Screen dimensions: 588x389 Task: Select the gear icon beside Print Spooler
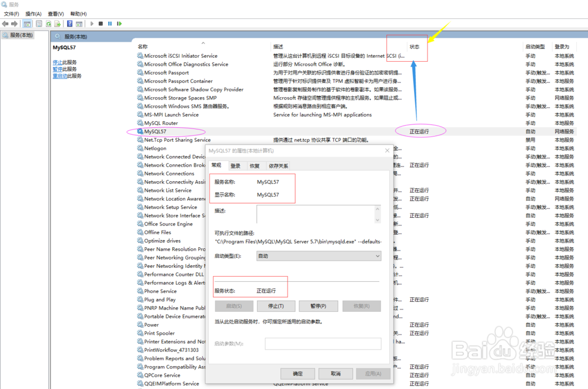click(x=141, y=333)
